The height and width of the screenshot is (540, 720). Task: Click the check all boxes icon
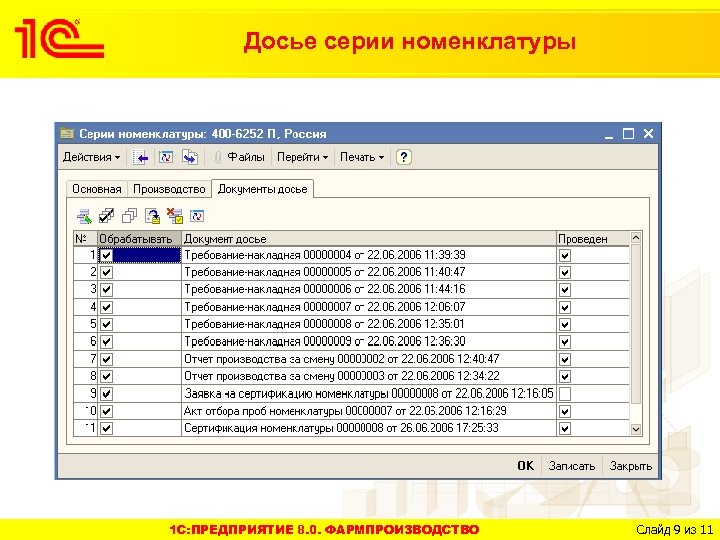pos(107,216)
